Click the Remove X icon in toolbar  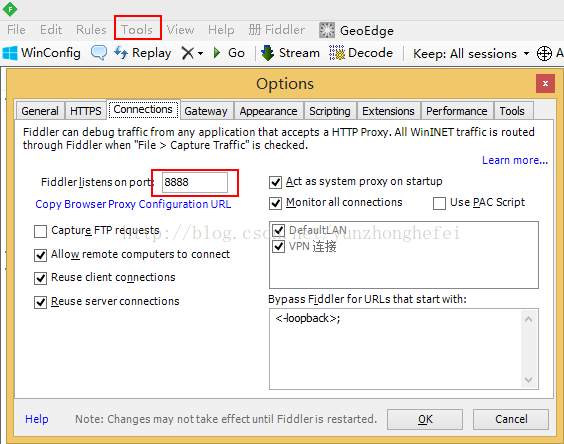pos(187,53)
